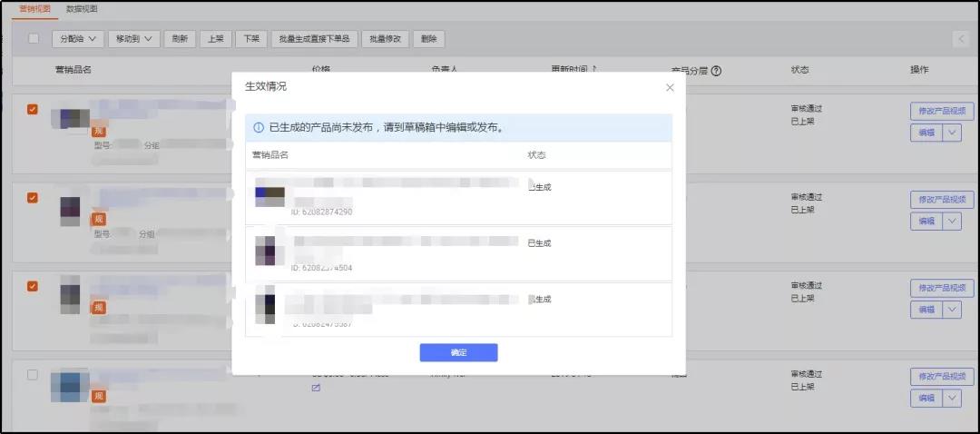Expand the arrow beside 编辑 in the second row
The image size is (980, 434).
(952, 221)
